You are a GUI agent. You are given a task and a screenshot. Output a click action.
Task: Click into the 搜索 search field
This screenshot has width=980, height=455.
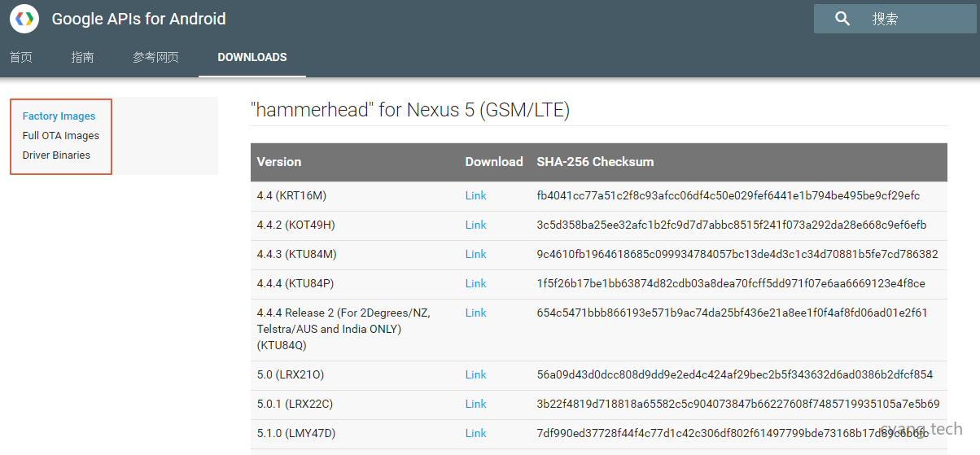tap(912, 19)
